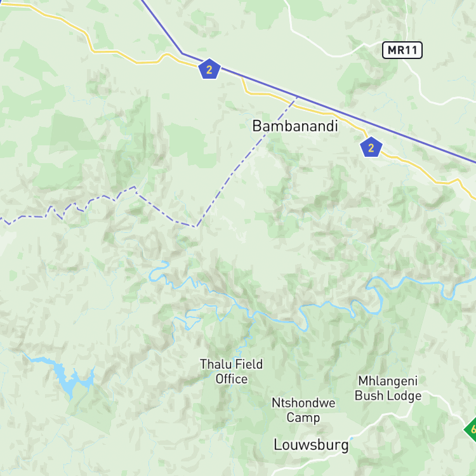This screenshot has height=476, width=476.
Task: Click route 2 shield nearest Bambanandi label
Action: (x=371, y=147)
